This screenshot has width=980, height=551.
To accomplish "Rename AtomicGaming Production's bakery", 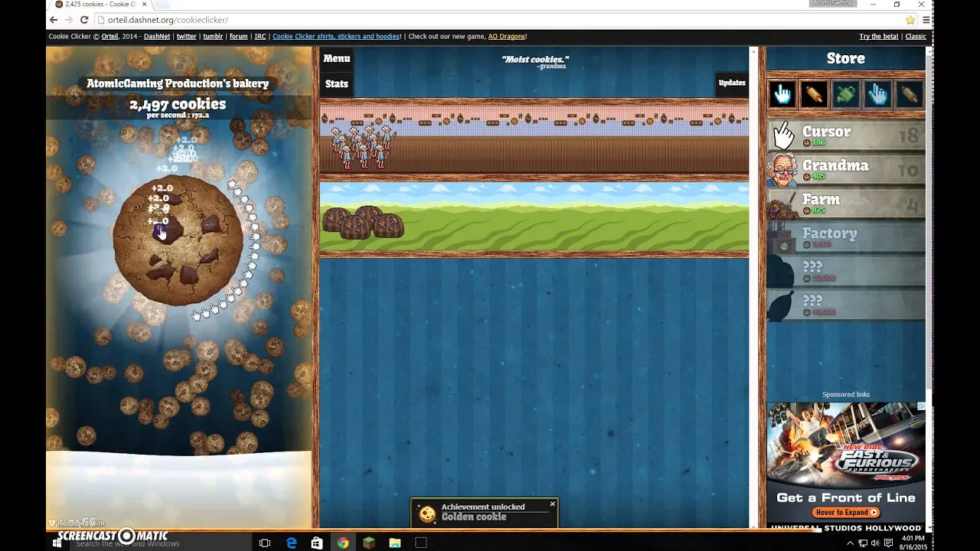I will pos(178,83).
